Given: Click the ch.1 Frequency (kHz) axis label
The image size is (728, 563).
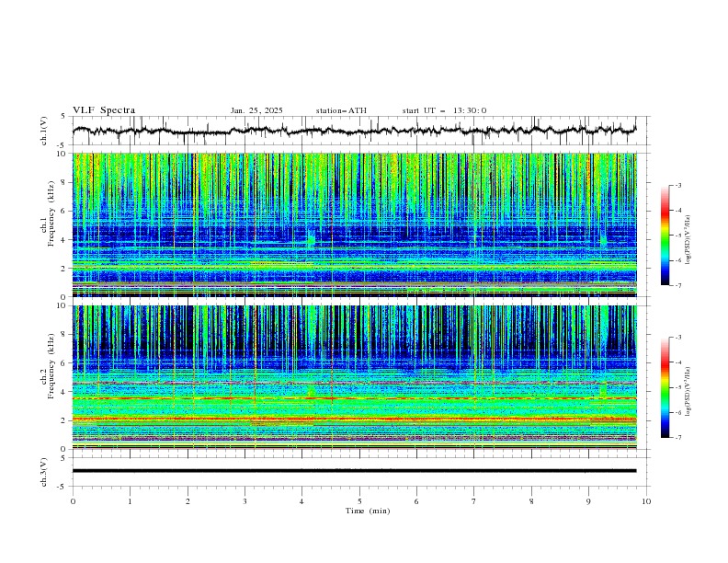Looking at the screenshot, I should (48, 213).
